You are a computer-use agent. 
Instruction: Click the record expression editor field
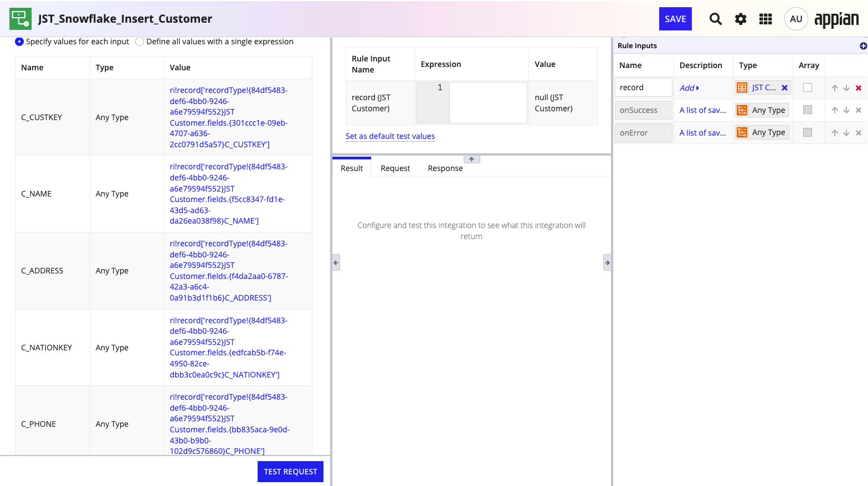[x=487, y=102]
